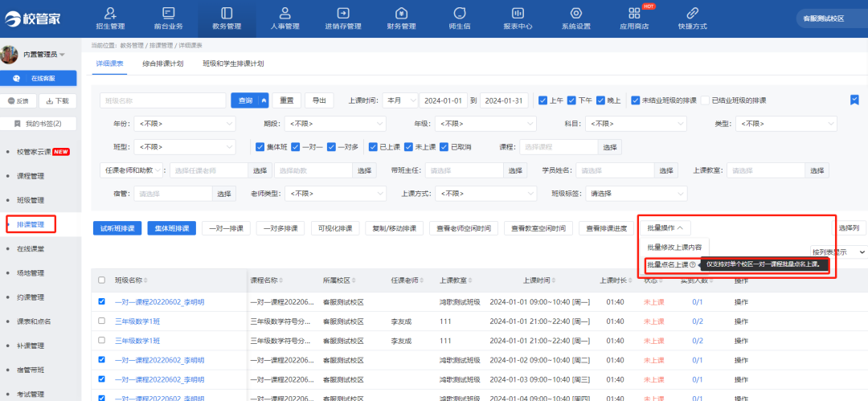Viewport: 868px width, 401px height.
Task: Open the 年级 dropdown
Action: click(486, 124)
